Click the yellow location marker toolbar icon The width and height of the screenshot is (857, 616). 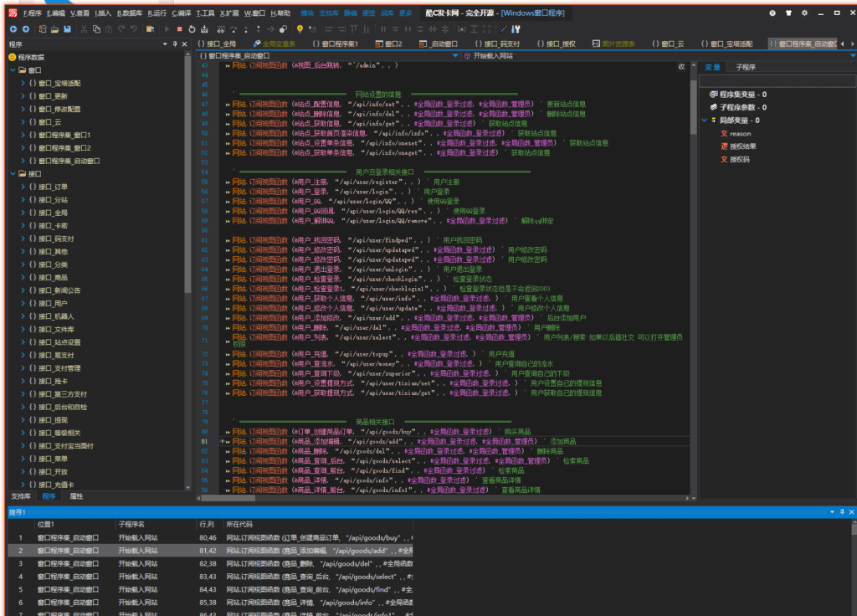pyautogui.click(x=300, y=29)
